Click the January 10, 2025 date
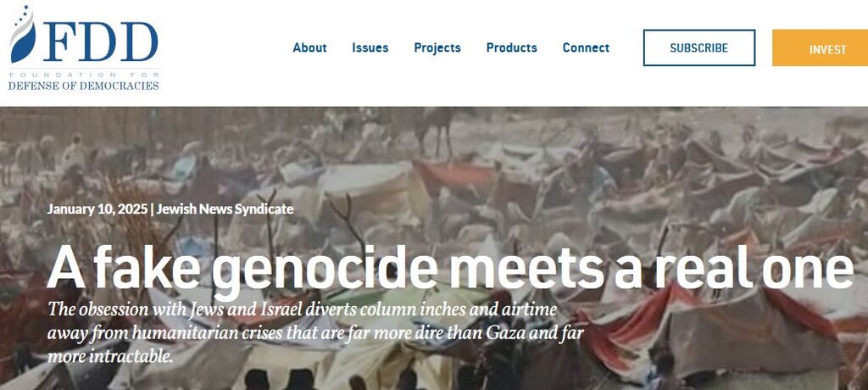Viewport: 868px width, 390px height. coord(97,209)
